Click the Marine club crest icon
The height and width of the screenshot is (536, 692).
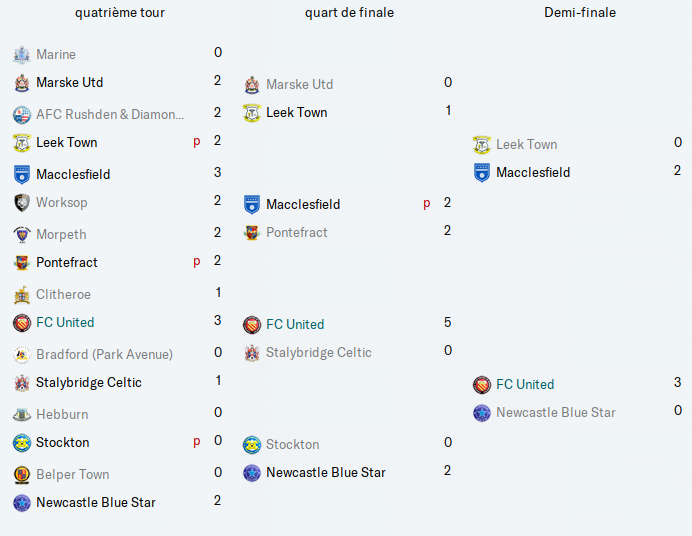click(22, 55)
